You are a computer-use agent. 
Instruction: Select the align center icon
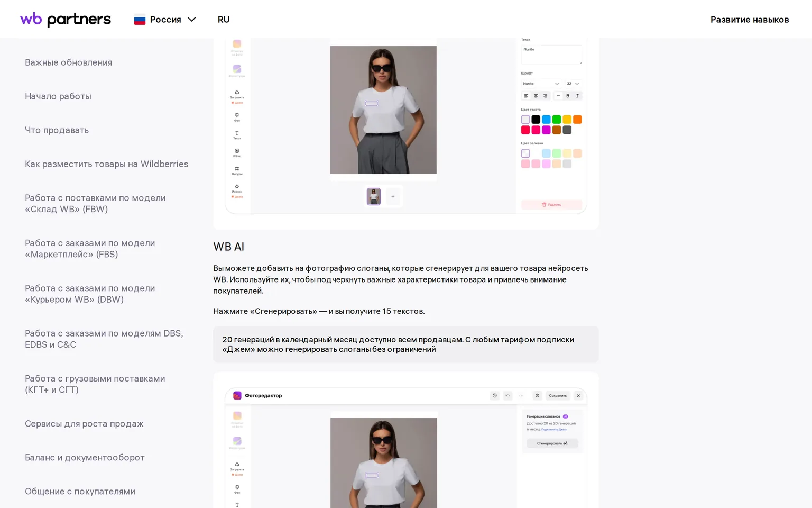click(x=536, y=96)
